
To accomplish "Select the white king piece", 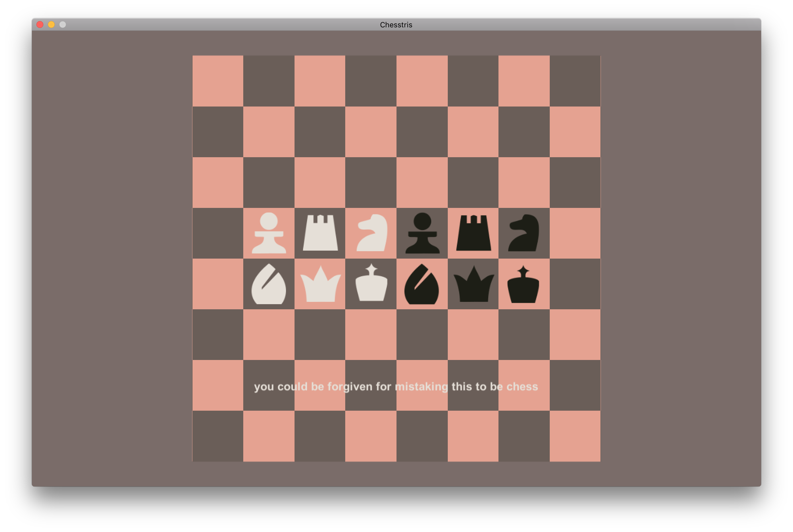I will pos(371,283).
